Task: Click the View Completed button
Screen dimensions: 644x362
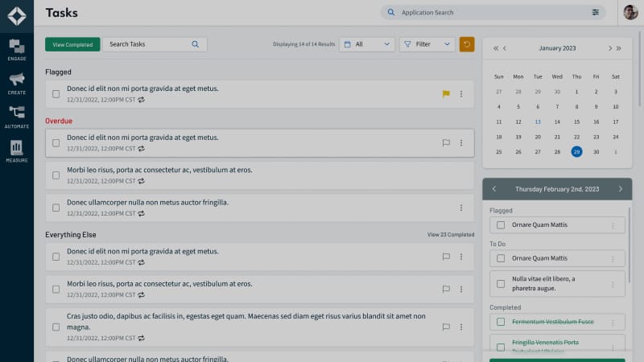Action: [72, 44]
